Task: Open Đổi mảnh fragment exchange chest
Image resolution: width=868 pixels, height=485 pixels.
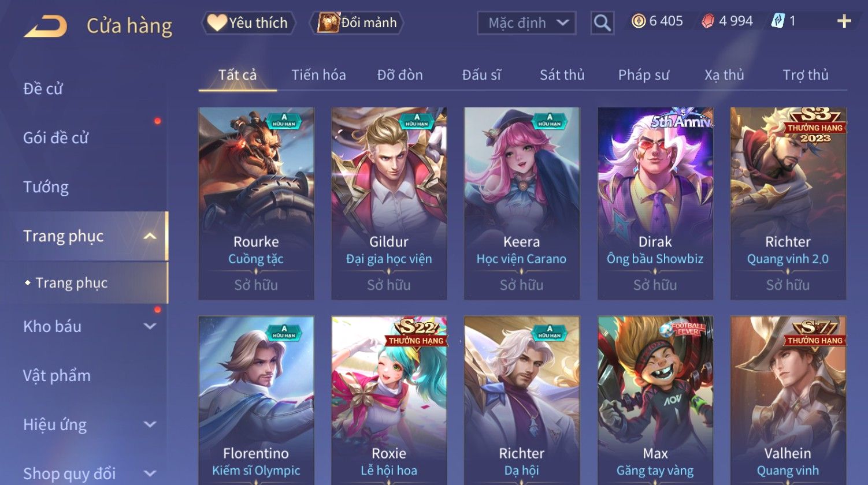Action: (357, 23)
